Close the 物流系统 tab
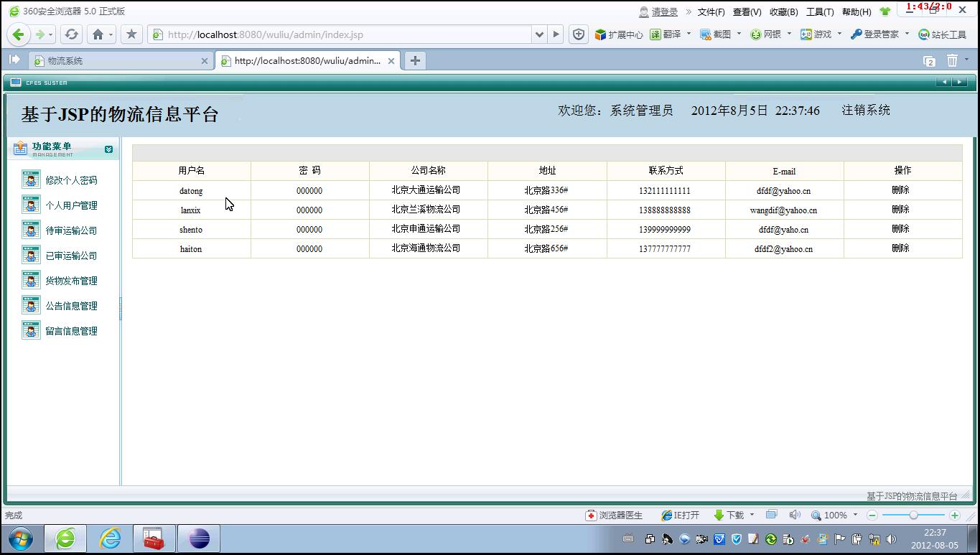This screenshot has height=555, width=980. coord(205,61)
